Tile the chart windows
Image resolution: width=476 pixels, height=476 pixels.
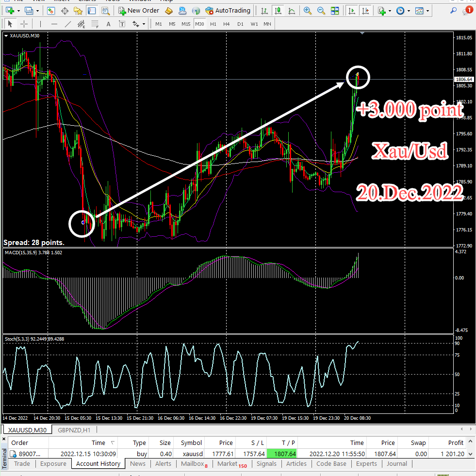(x=335, y=10)
